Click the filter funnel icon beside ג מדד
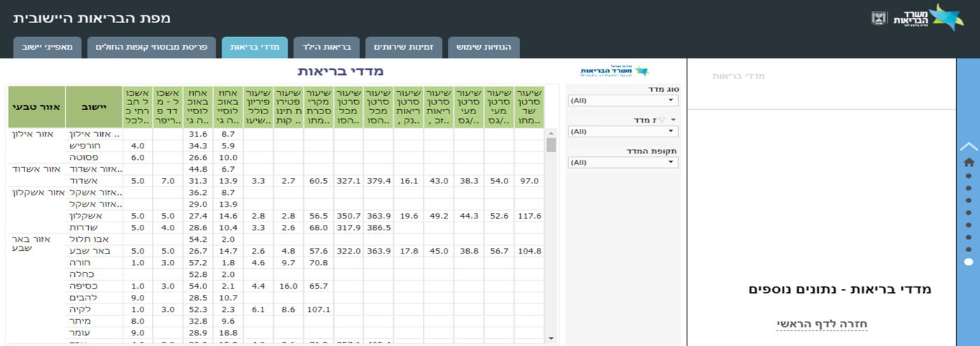Image resolution: width=980 pixels, height=346 pixels. 661,120
